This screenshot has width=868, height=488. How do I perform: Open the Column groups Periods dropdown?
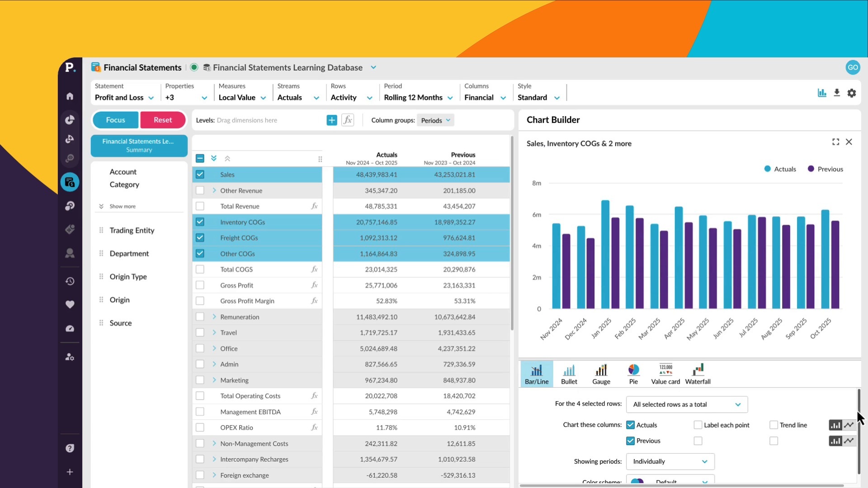pyautogui.click(x=436, y=120)
